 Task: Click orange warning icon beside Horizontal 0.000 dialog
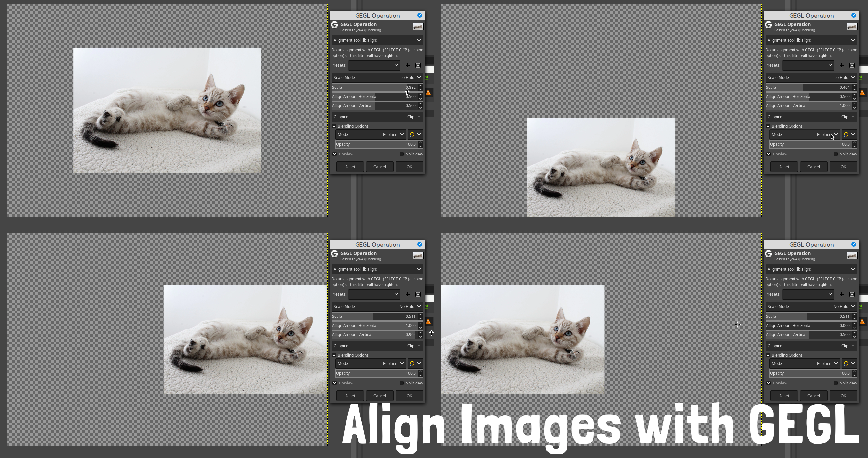(862, 322)
